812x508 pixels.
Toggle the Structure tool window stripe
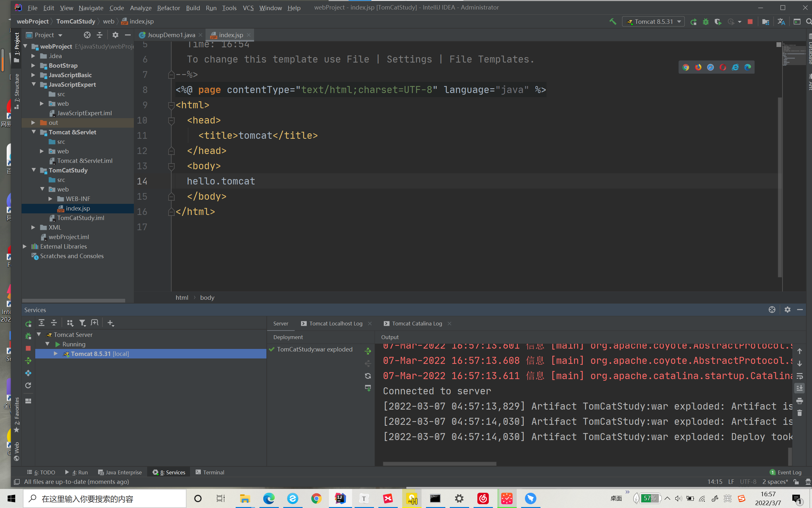(17, 91)
